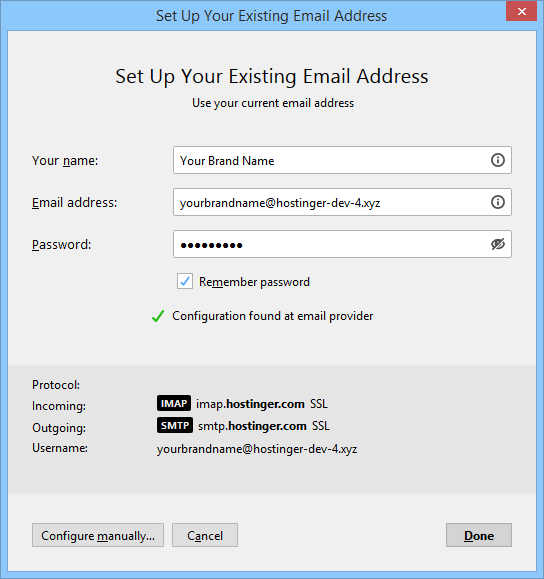544x579 pixels.
Task: Close the setup dialog window
Action: (x=521, y=11)
